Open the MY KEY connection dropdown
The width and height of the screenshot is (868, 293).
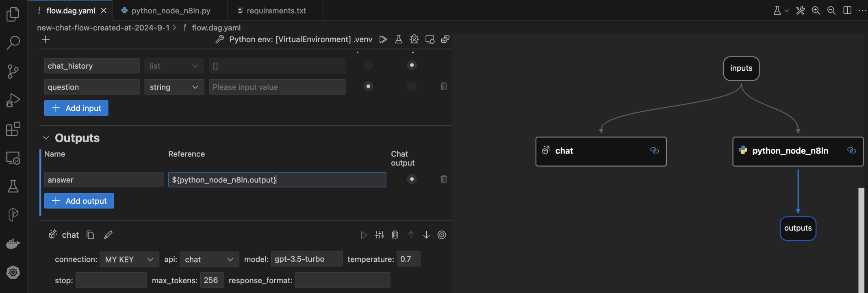(x=129, y=259)
